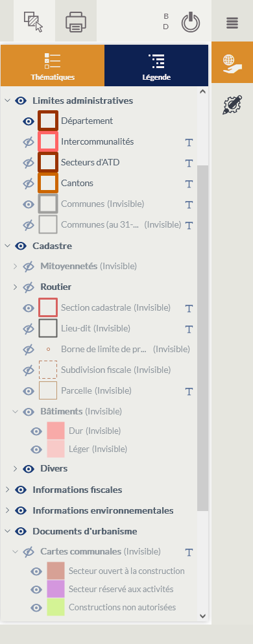The width and height of the screenshot is (253, 644).
Task: Hide the Département layer
Action: click(29, 121)
